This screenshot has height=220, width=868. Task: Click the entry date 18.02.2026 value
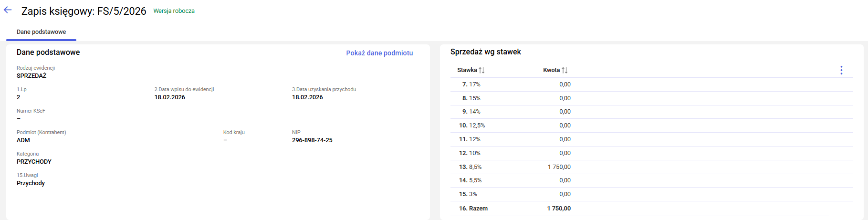click(169, 97)
